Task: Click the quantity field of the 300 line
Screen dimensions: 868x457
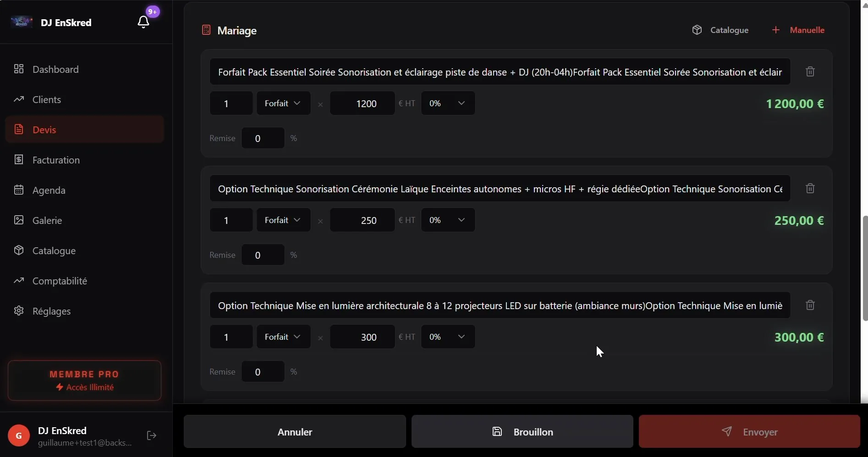Action: coord(231,337)
